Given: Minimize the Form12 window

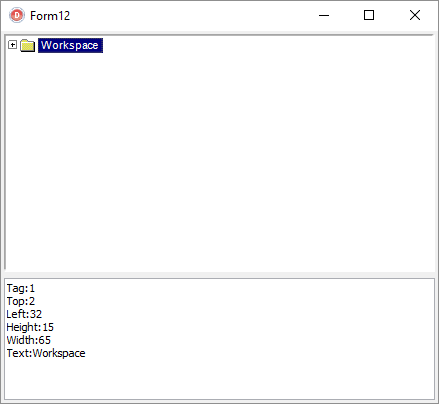Looking at the screenshot, I should 324,15.
